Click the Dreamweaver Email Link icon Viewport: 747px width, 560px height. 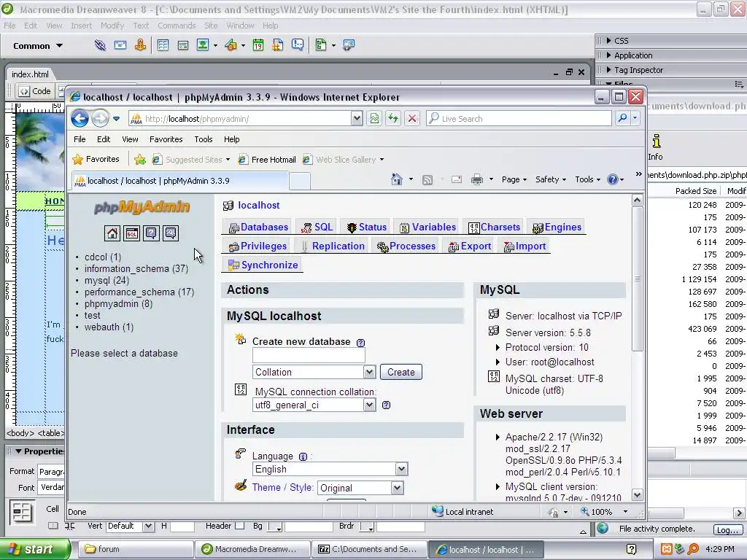[x=120, y=45]
